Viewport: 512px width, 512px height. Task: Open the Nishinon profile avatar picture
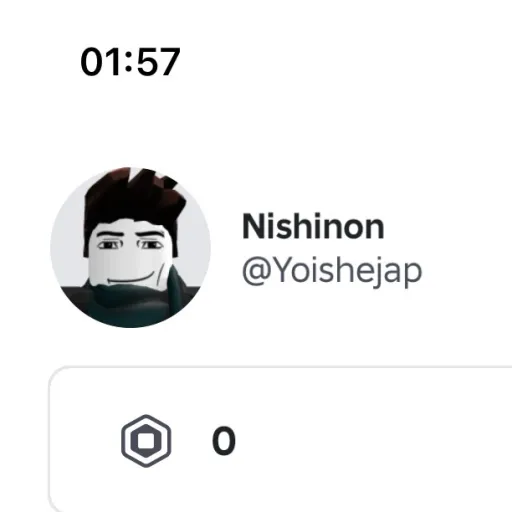pyautogui.click(x=130, y=247)
